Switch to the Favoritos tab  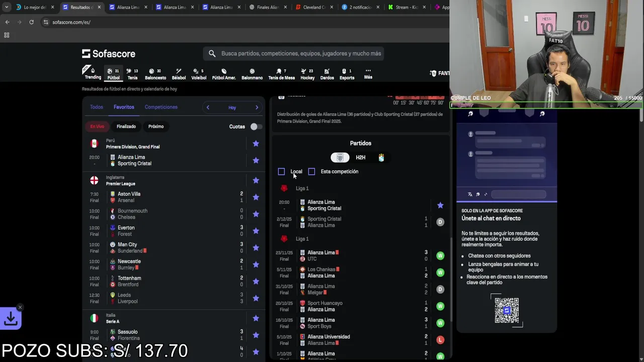pos(124,107)
